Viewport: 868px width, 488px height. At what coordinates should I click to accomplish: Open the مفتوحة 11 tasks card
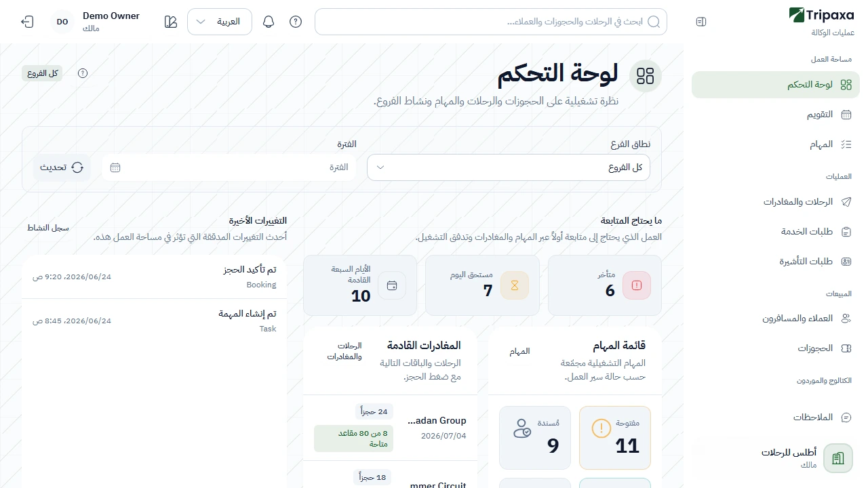tap(615, 438)
